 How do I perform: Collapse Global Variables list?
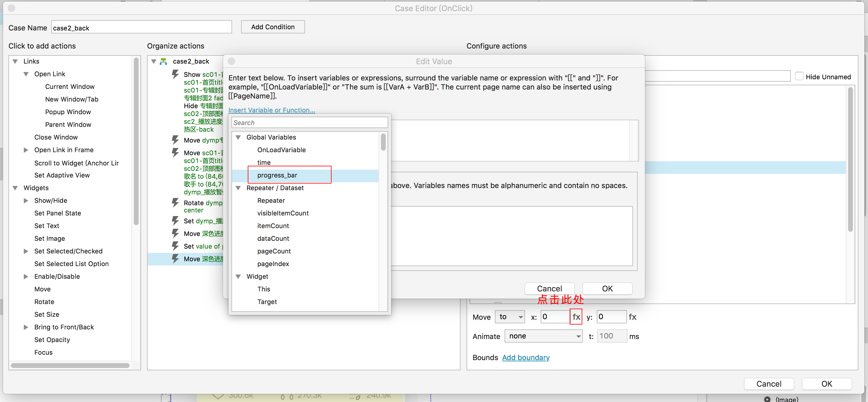238,137
